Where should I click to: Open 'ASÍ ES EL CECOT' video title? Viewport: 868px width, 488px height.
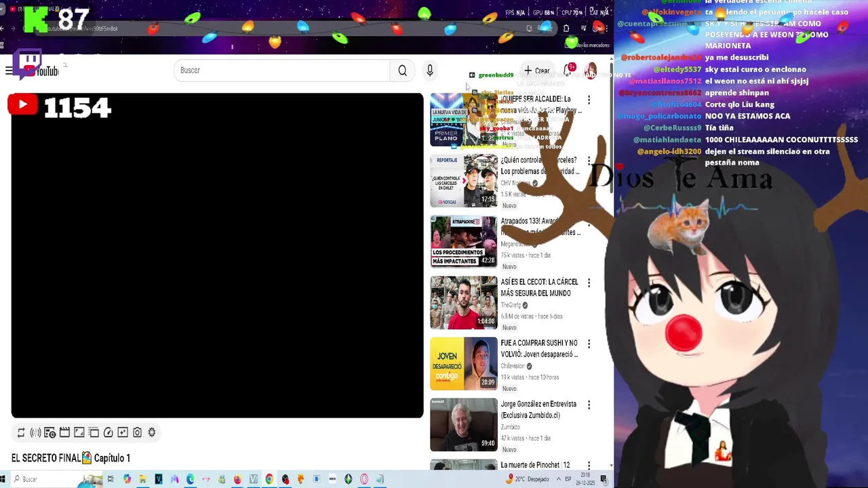click(539, 287)
